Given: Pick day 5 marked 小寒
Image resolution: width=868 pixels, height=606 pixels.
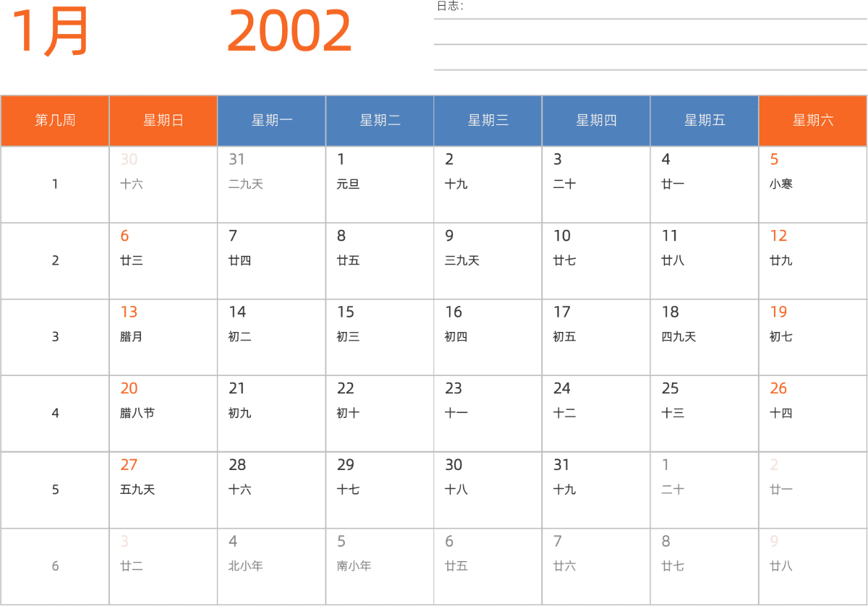Looking at the screenshot, I should (x=813, y=184).
